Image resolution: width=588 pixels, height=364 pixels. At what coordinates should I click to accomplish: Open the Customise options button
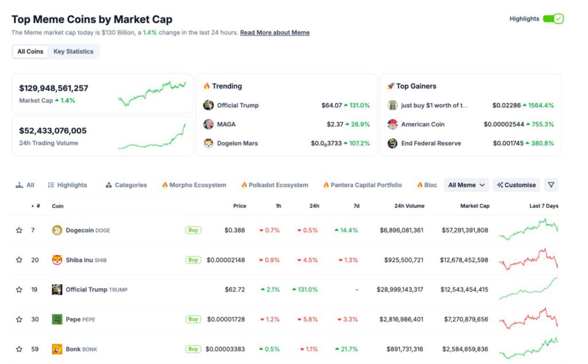click(x=516, y=185)
